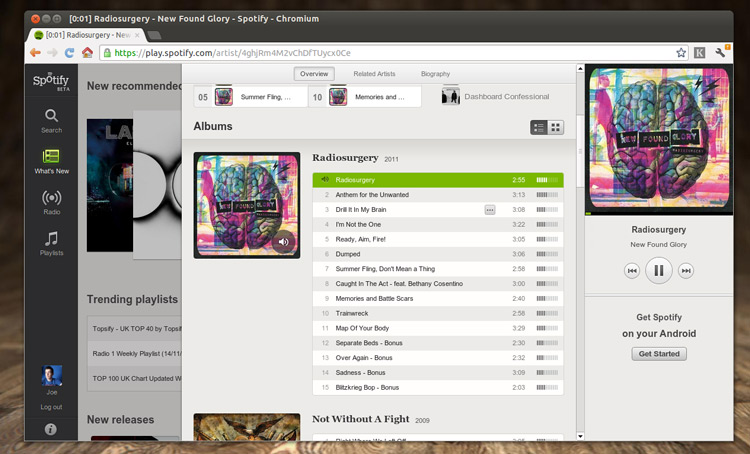Reload the page
This screenshot has height=454, width=750.
click(x=69, y=53)
